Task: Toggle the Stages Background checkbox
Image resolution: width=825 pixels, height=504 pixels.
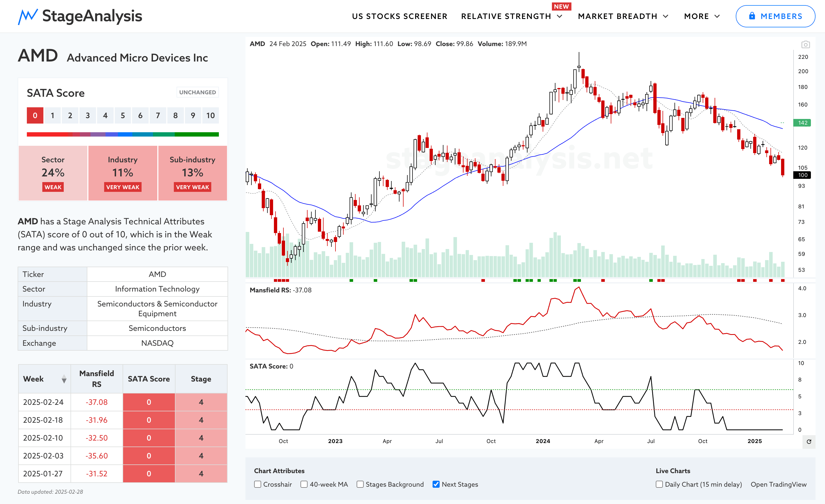Action: pos(360,484)
